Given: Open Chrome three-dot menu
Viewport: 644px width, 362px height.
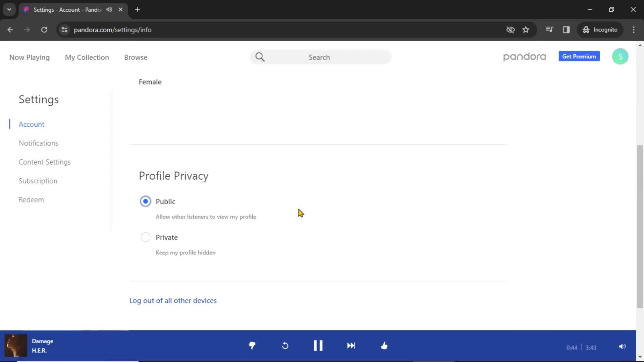Looking at the screenshot, I should click(634, 30).
